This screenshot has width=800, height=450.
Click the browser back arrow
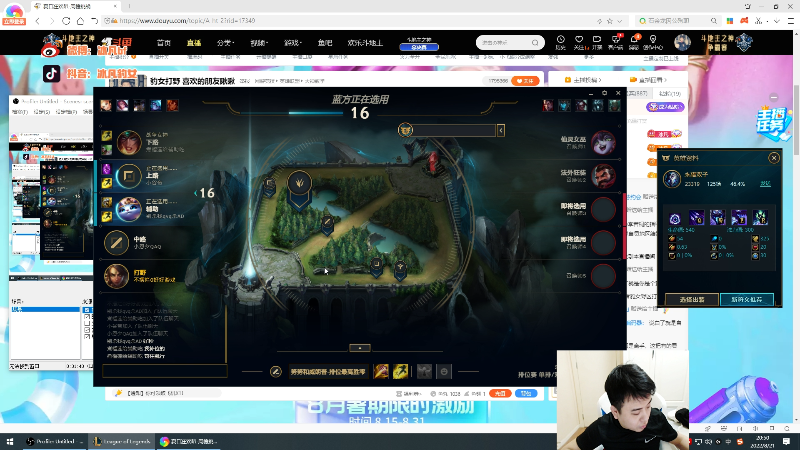tap(38, 21)
